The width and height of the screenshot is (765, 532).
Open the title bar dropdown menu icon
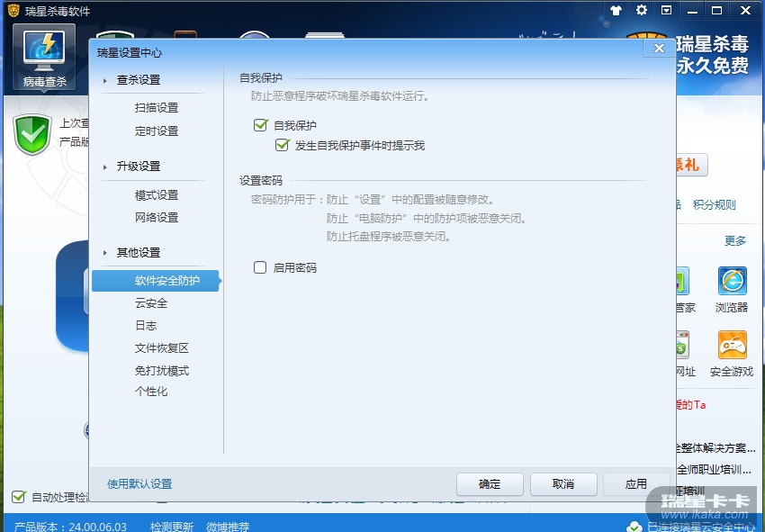[666, 10]
